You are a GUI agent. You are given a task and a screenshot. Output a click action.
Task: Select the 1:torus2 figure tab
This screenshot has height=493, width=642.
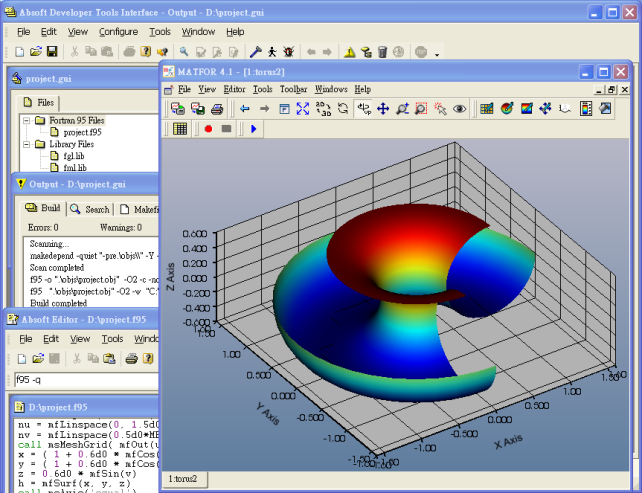[x=183, y=478]
